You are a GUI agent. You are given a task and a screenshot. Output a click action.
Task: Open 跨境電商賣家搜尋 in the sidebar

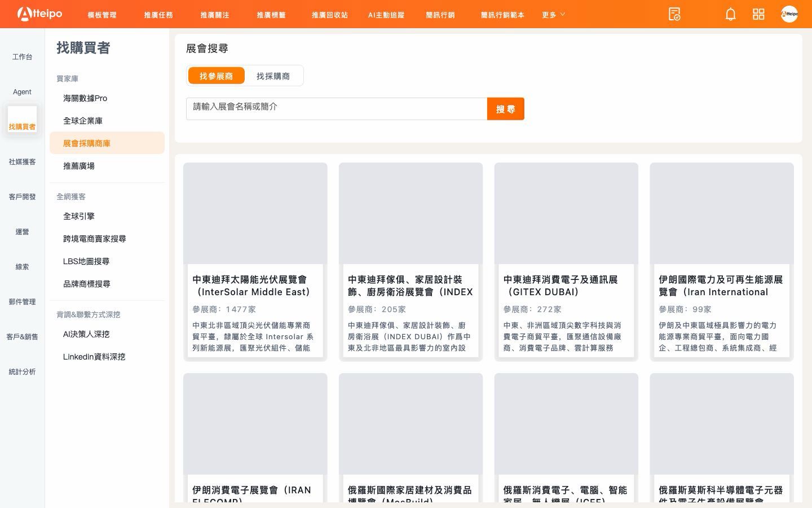point(107,239)
